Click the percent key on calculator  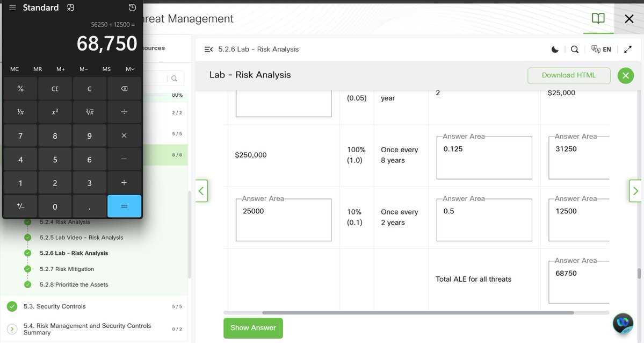[20, 88]
